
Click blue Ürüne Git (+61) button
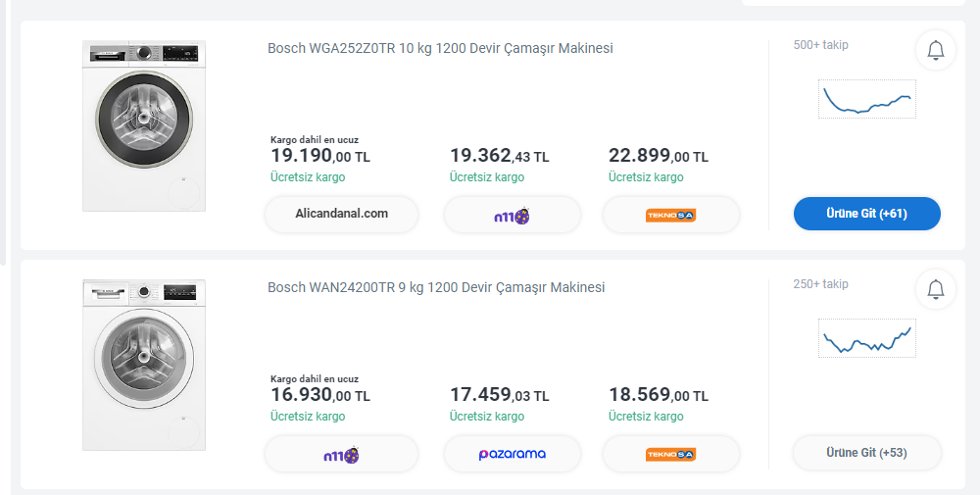click(x=866, y=214)
